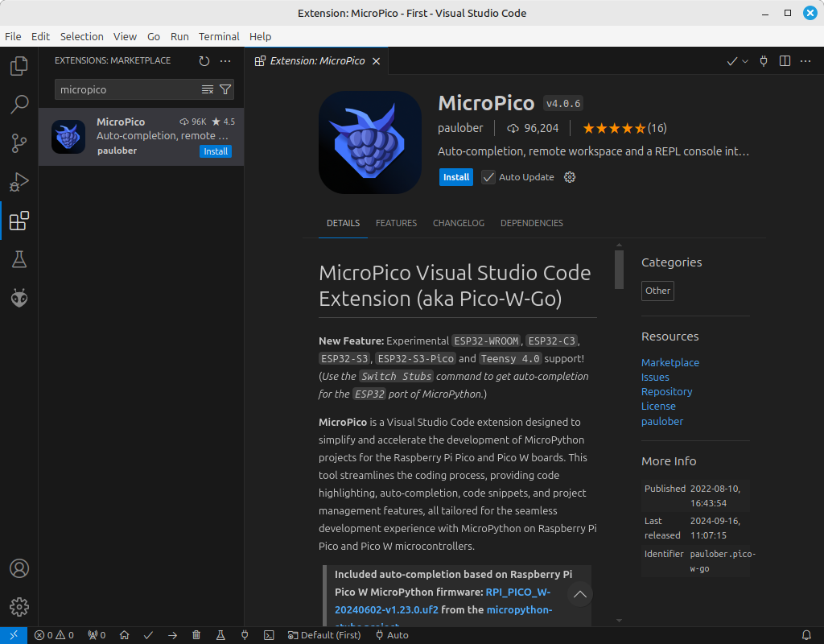Install MicroPico from the search list
This screenshot has width=824, height=644.
[216, 151]
